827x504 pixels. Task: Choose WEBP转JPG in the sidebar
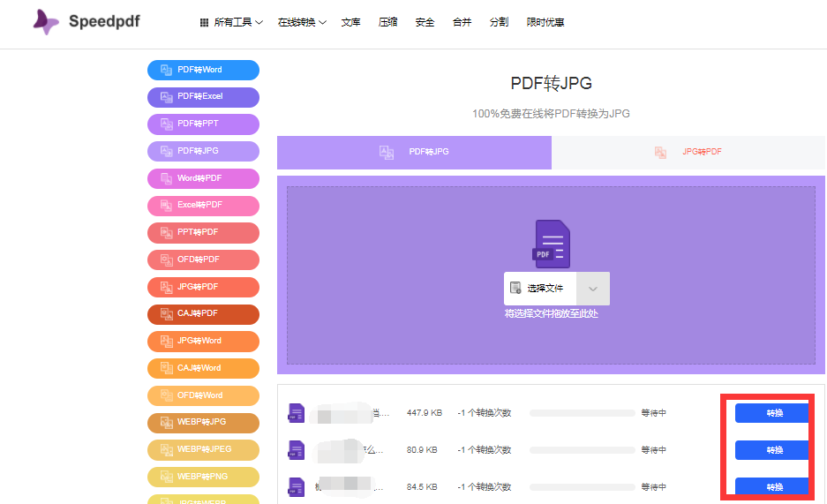tap(203, 422)
